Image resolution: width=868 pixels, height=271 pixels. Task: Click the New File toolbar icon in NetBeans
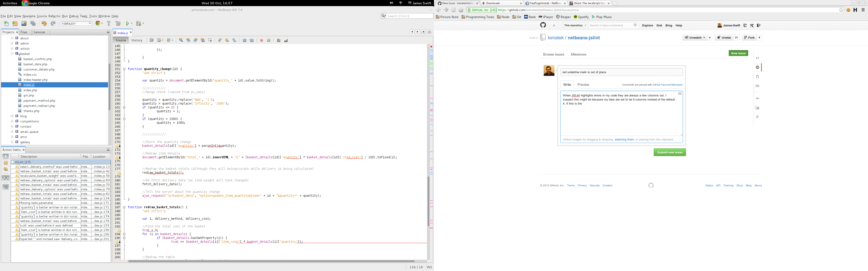tap(6, 23)
